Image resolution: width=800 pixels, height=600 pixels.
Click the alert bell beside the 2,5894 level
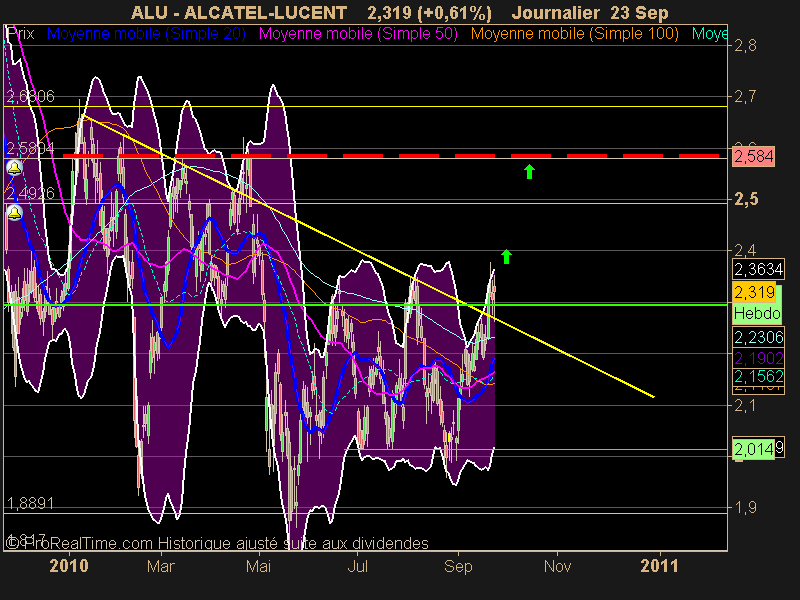(x=14, y=168)
